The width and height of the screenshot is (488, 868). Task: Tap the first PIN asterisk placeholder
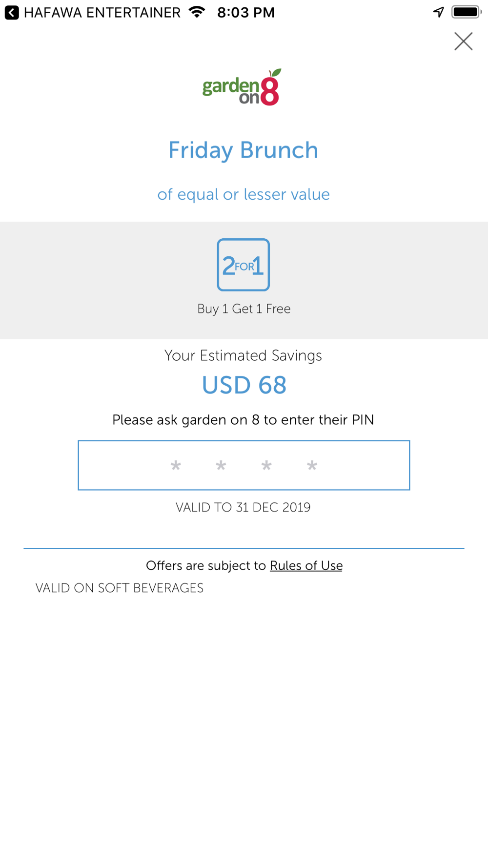(176, 466)
